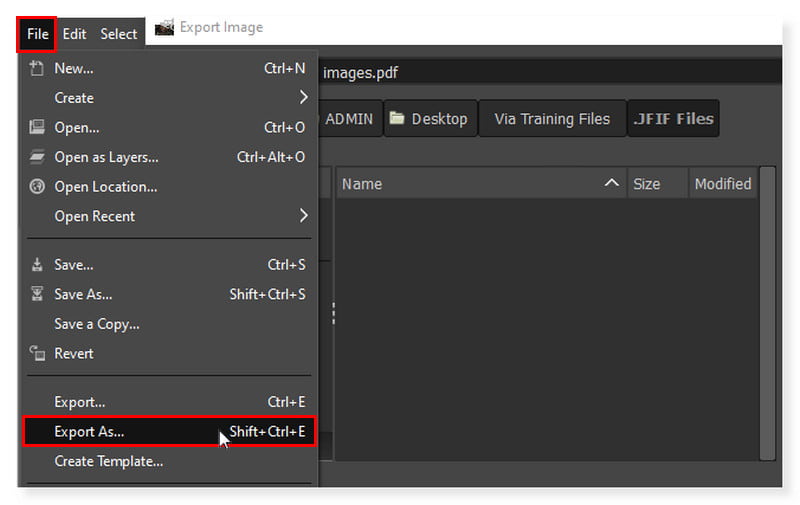The width and height of the screenshot is (800, 505).
Task: Choose Save... menu entry
Action: 168,264
